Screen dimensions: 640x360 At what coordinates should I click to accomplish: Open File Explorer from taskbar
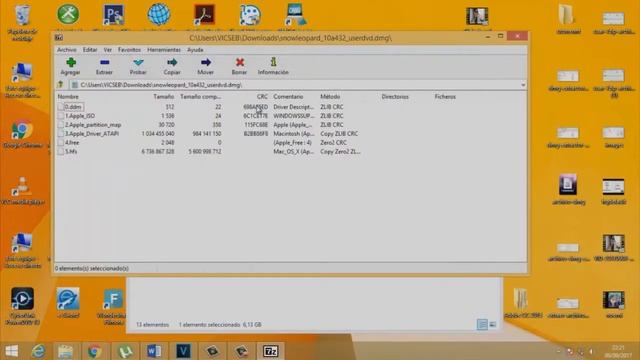click(x=65, y=351)
